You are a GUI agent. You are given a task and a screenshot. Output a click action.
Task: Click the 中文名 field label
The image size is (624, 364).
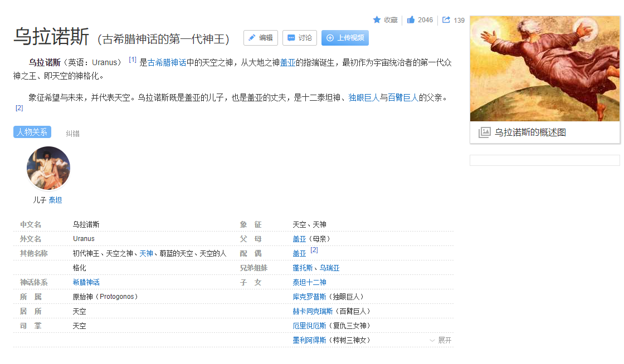pos(30,224)
